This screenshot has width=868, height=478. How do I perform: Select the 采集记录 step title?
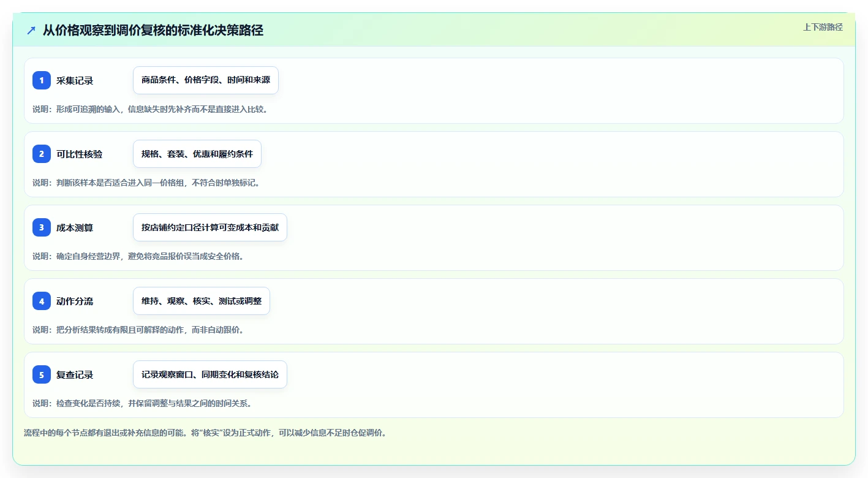click(75, 80)
